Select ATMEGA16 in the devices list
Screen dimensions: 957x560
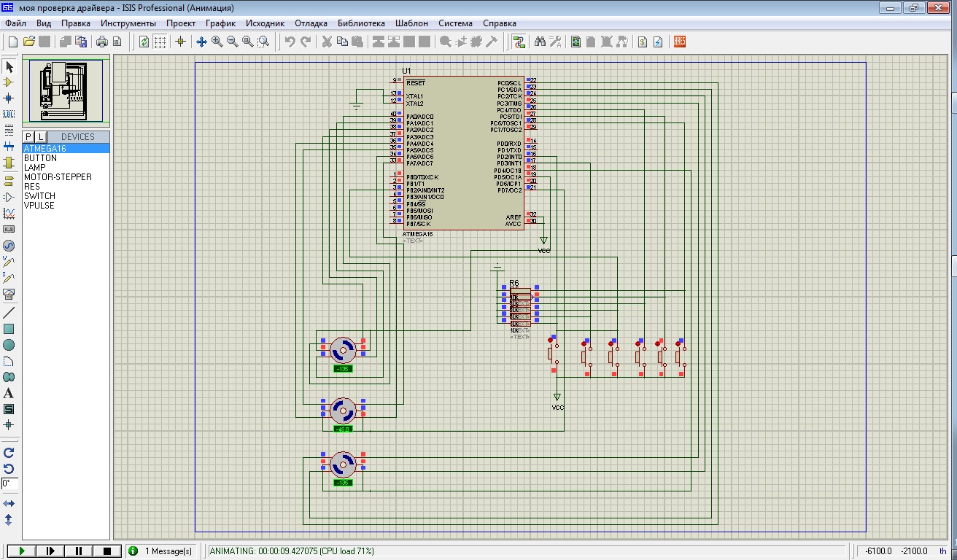click(x=66, y=149)
